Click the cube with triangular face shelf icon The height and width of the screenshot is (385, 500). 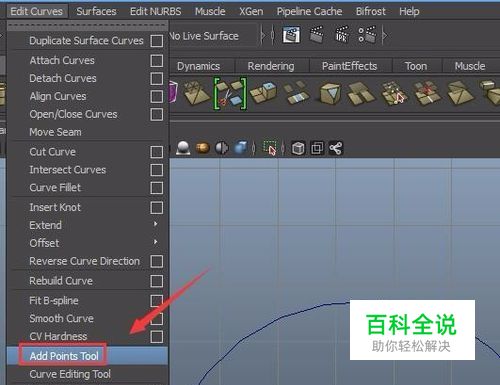click(330, 93)
